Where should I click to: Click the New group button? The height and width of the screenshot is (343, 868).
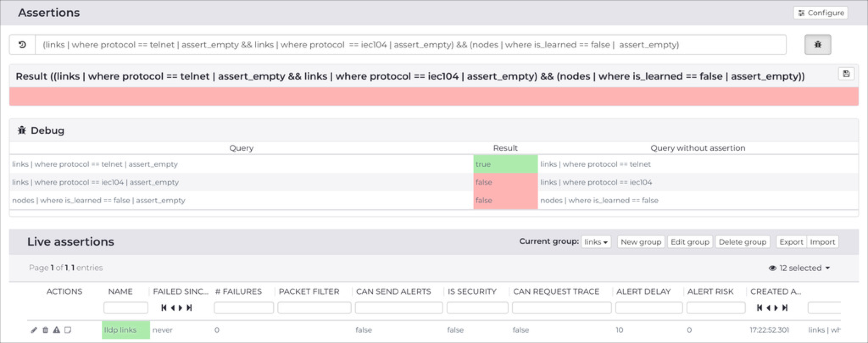[x=641, y=242]
